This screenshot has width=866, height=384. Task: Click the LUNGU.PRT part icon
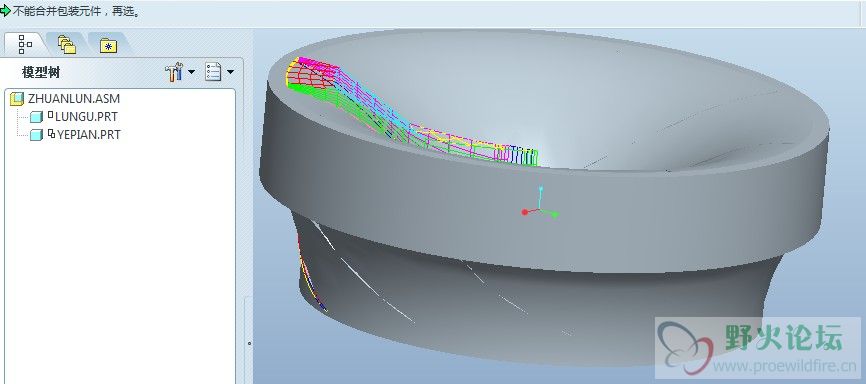click(36, 117)
